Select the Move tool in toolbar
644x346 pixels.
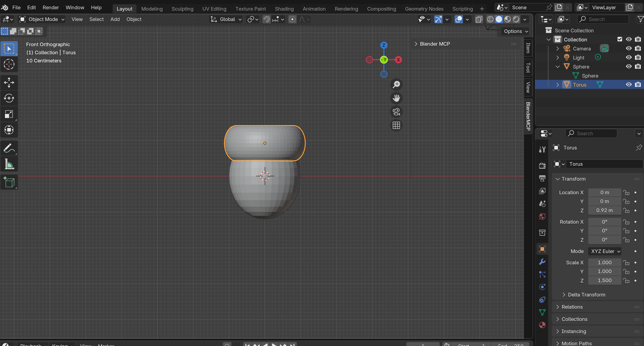pos(9,82)
